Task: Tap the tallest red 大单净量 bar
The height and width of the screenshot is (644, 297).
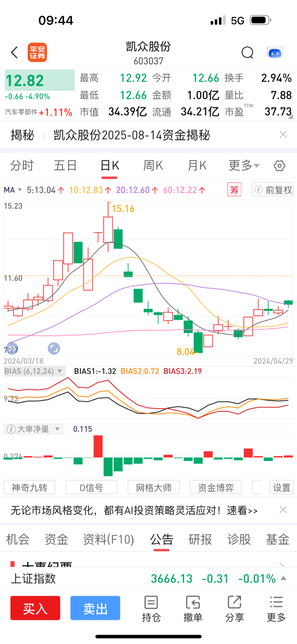Action: (x=98, y=446)
